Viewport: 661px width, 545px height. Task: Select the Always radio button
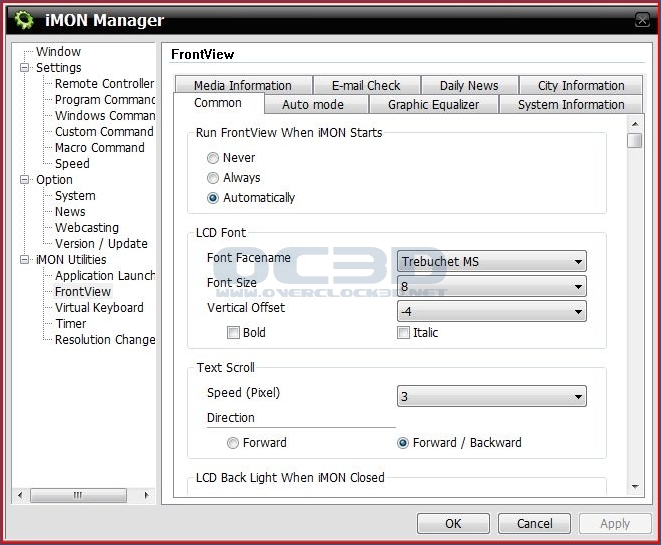click(213, 178)
